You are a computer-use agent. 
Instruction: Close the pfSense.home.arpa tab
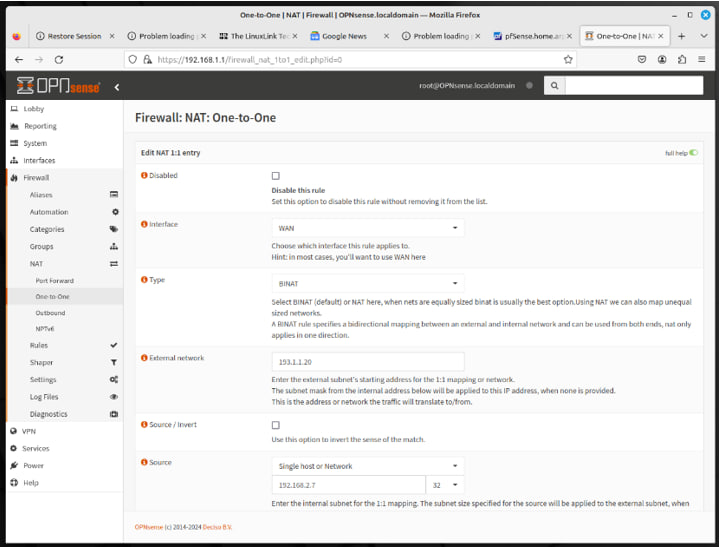tap(569, 36)
